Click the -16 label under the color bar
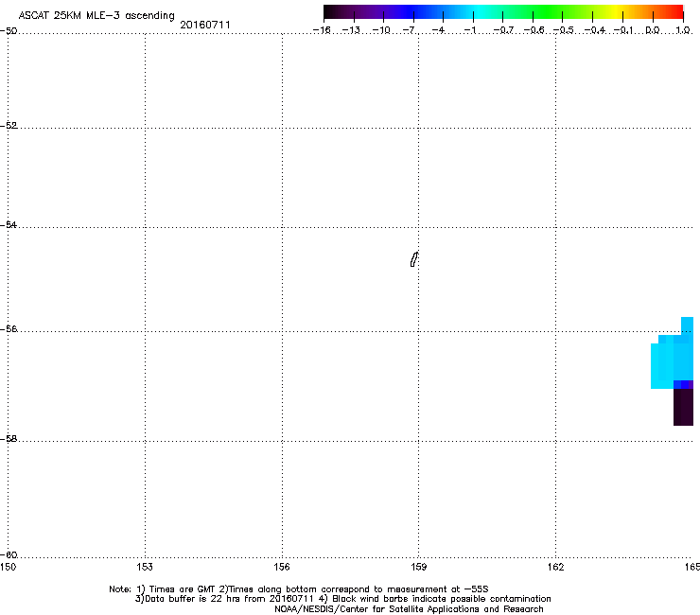700x615 pixels. (322, 30)
